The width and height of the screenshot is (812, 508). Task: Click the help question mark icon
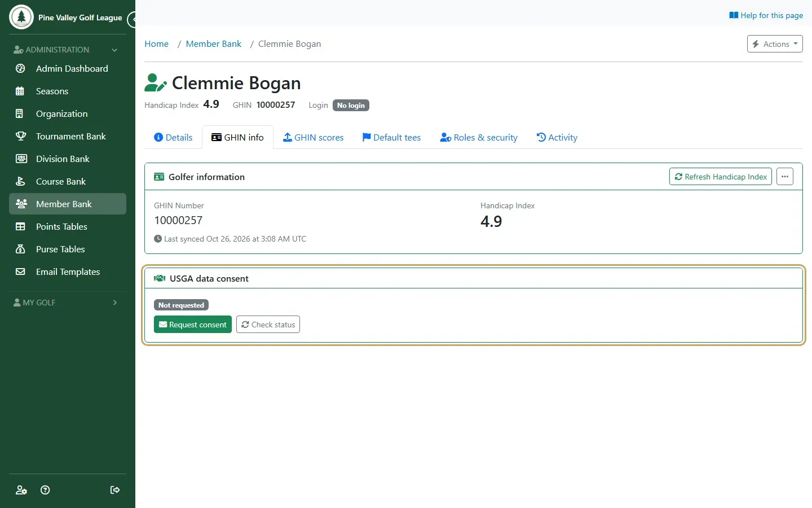tap(46, 490)
